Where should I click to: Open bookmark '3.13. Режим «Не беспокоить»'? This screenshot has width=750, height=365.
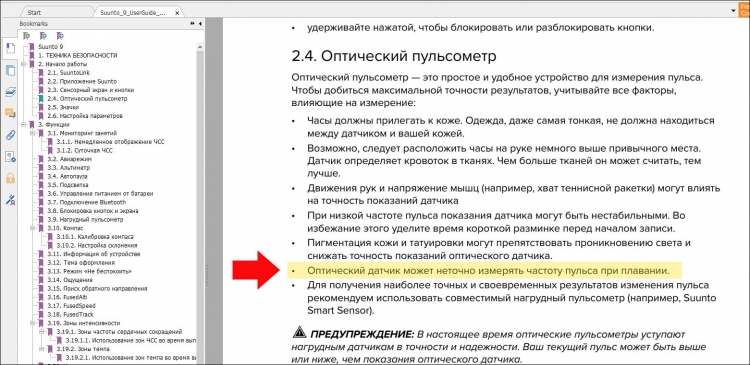pyautogui.click(x=89, y=271)
